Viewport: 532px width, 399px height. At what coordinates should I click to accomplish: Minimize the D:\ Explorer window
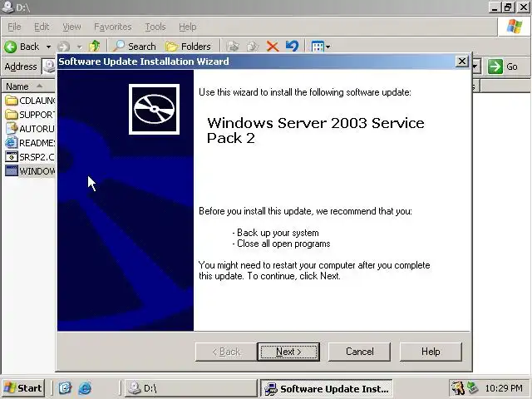tap(495, 7)
